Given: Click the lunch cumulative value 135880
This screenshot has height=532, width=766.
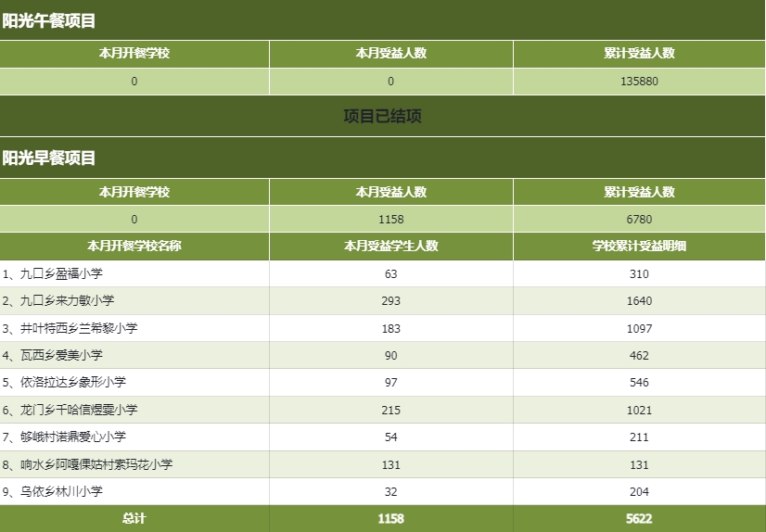Looking at the screenshot, I should (x=639, y=82).
